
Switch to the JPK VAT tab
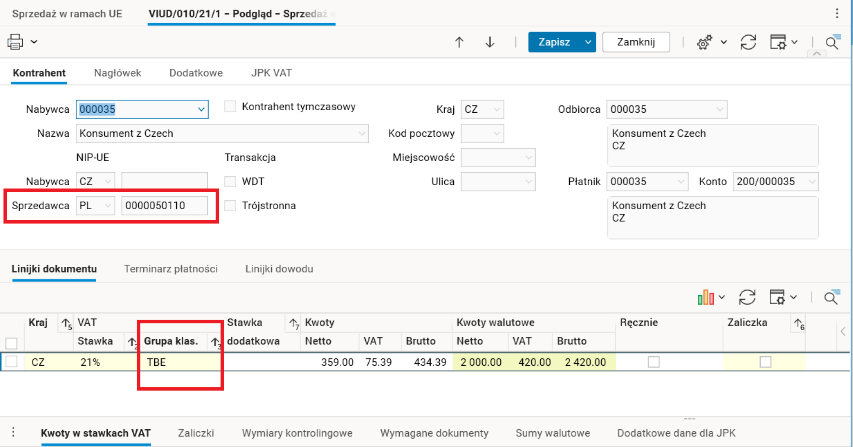pos(272,73)
